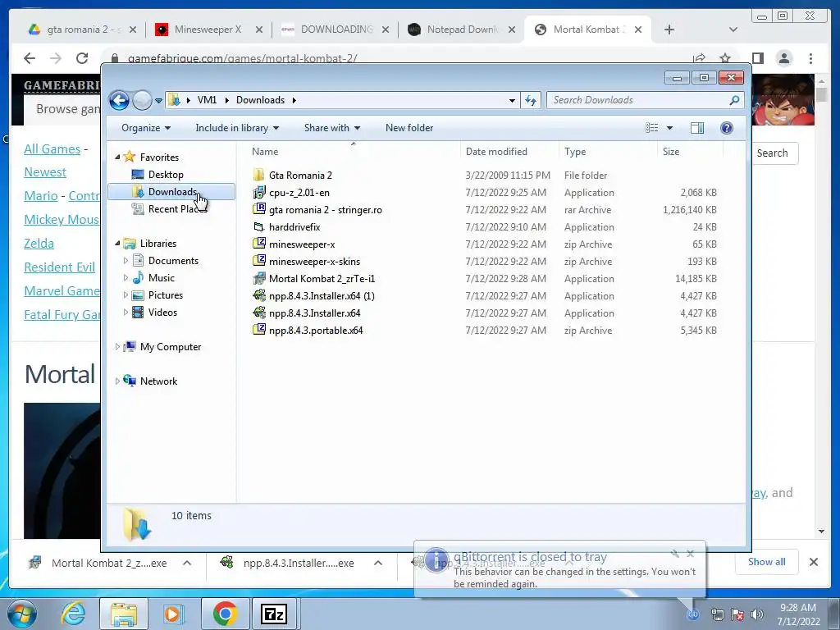
Task: Expand the Pictures library node
Action: [126, 295]
